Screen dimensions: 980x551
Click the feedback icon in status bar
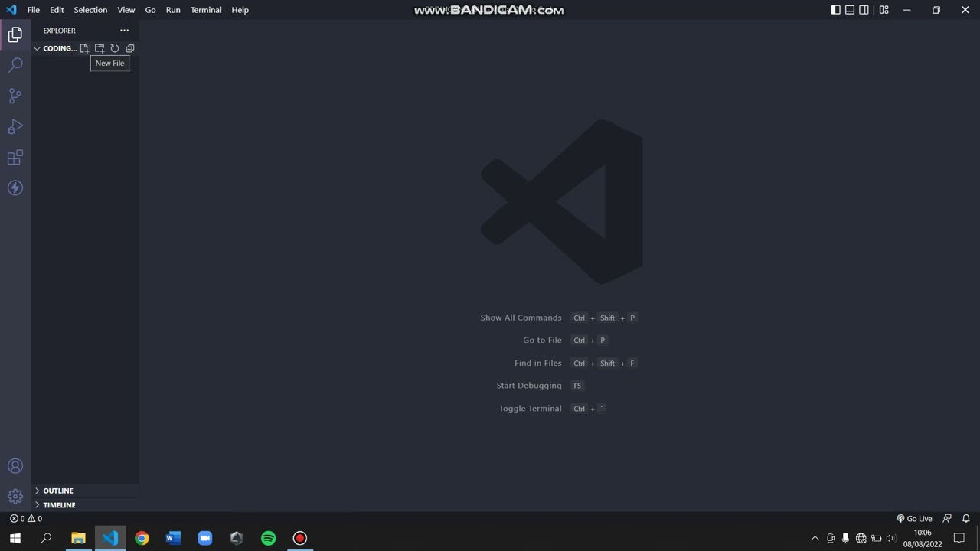coord(947,518)
